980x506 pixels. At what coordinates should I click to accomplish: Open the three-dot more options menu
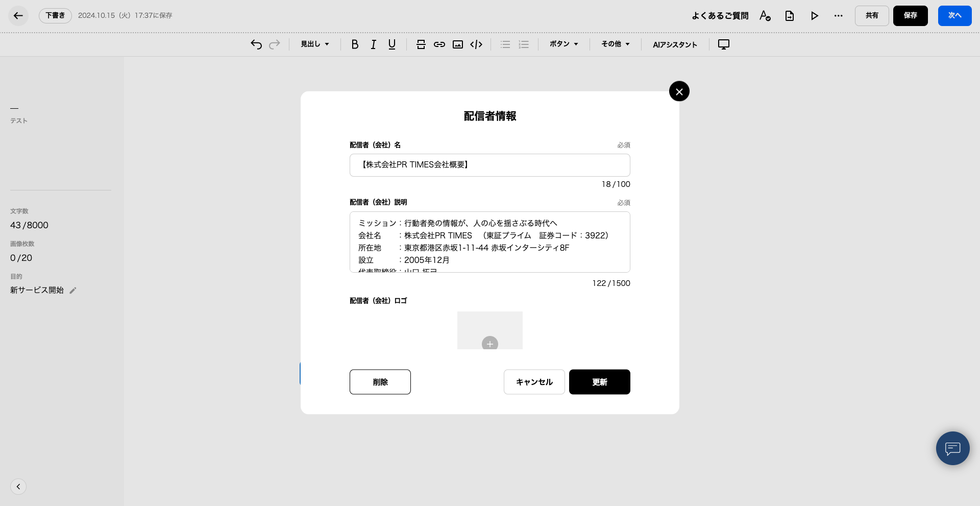pyautogui.click(x=838, y=16)
